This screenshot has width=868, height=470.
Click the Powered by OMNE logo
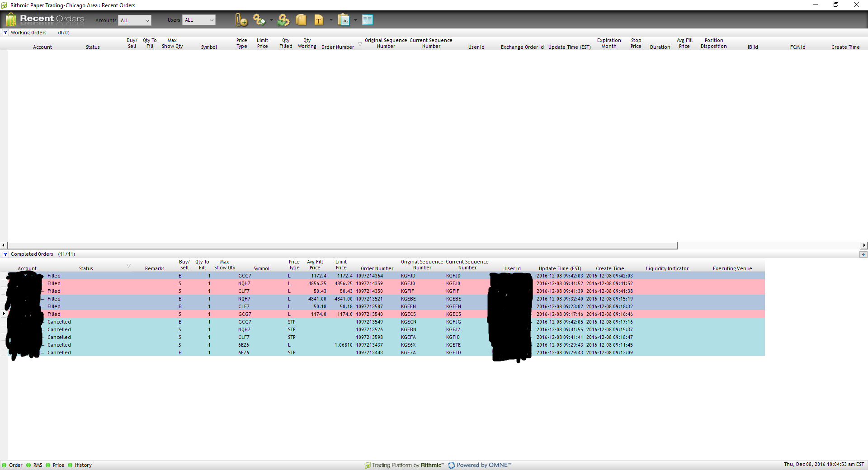pos(480,465)
